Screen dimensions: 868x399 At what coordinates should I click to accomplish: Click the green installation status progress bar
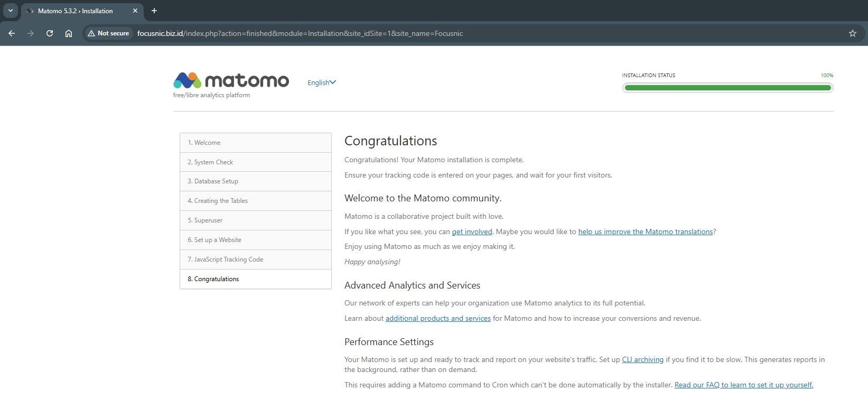pos(727,88)
